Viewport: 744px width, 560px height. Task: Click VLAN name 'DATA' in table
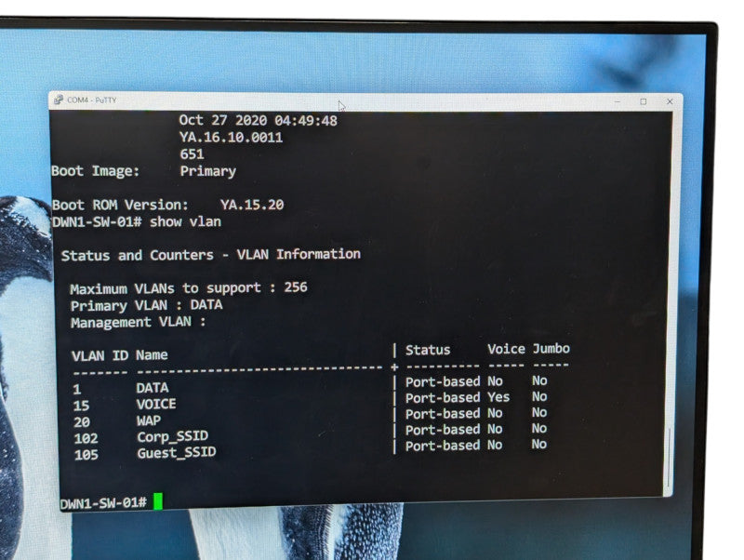point(153,388)
